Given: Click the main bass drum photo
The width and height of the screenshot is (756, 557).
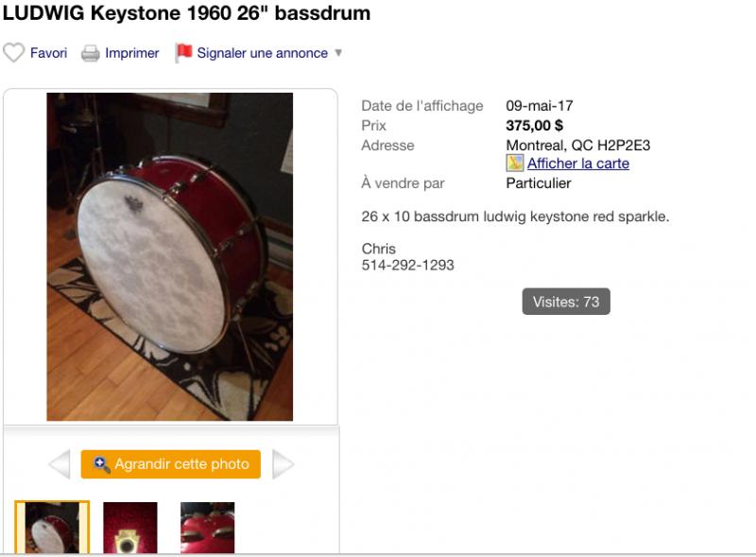Looking at the screenshot, I should click(170, 256).
